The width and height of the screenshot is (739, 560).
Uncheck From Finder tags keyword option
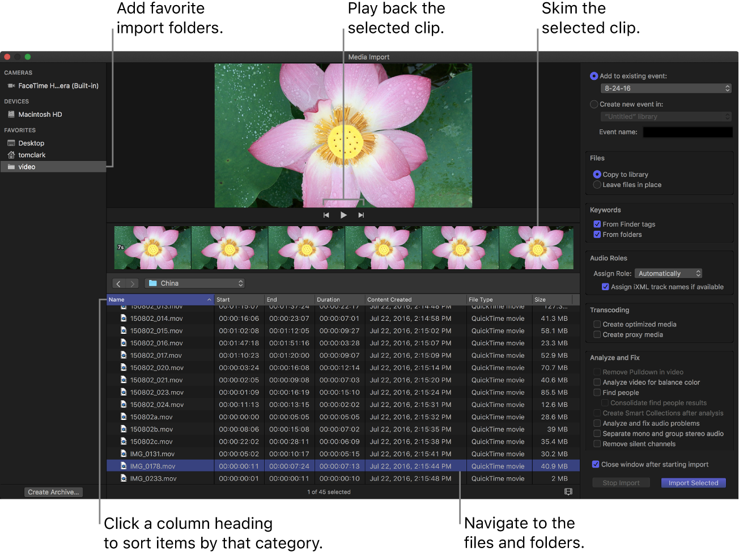pyautogui.click(x=597, y=224)
